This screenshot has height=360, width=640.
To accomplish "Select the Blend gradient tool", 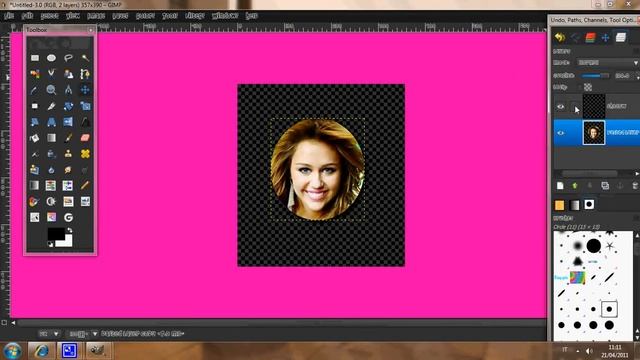I will 51,138.
